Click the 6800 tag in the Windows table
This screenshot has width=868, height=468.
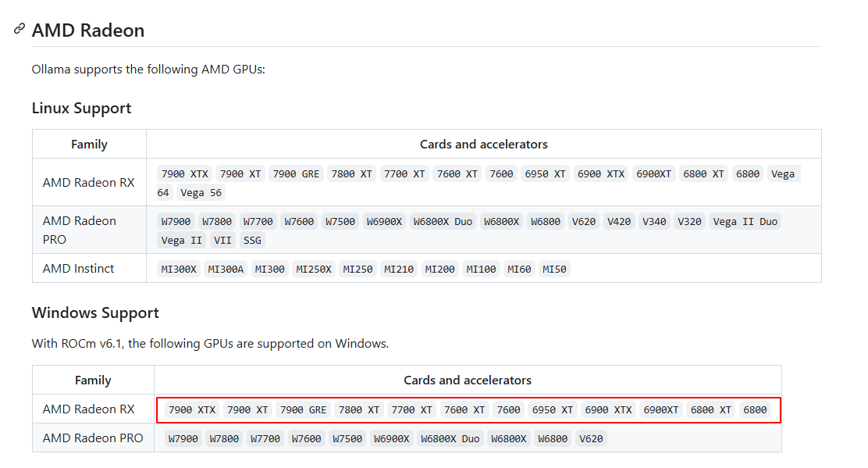[755, 410]
